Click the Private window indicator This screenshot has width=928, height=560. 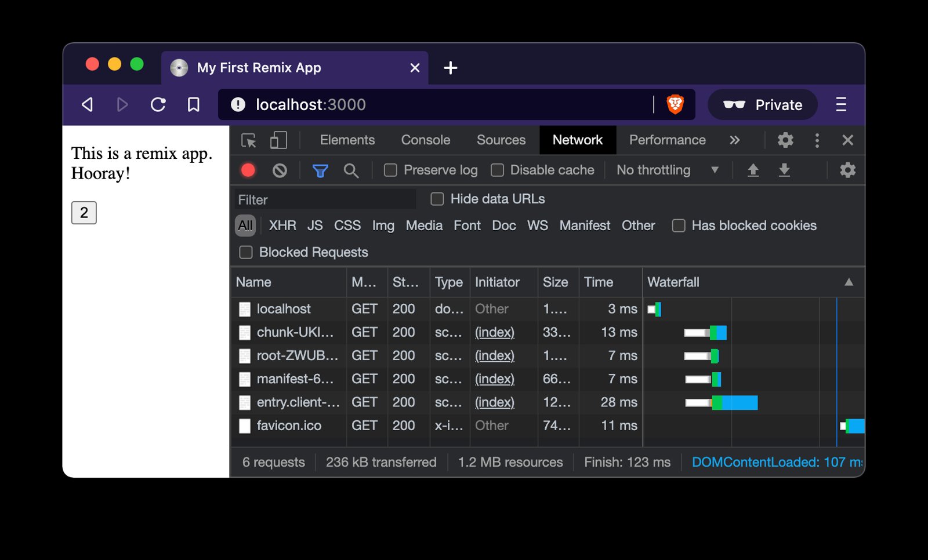point(763,105)
